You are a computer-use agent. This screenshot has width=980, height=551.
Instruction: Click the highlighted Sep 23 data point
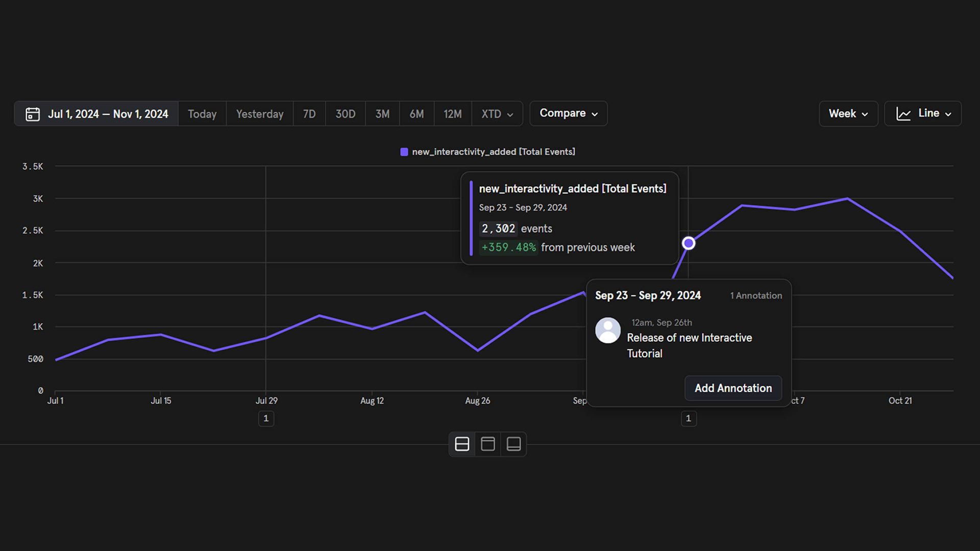(x=689, y=243)
